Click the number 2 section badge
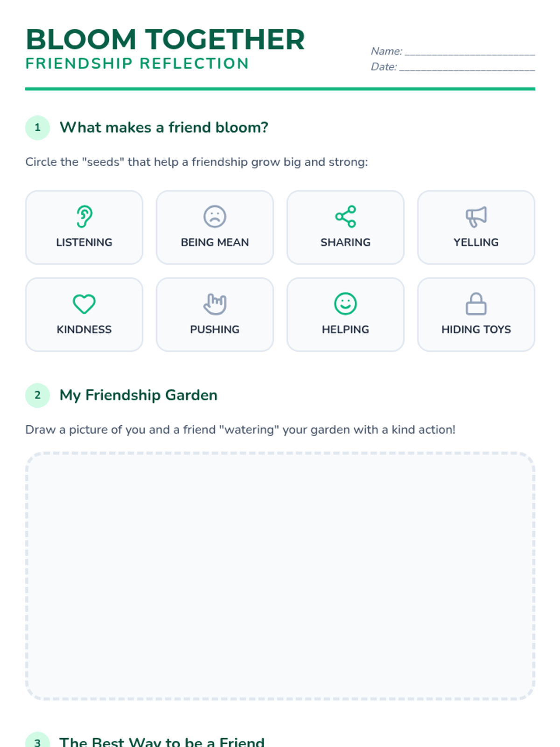 coord(37,395)
